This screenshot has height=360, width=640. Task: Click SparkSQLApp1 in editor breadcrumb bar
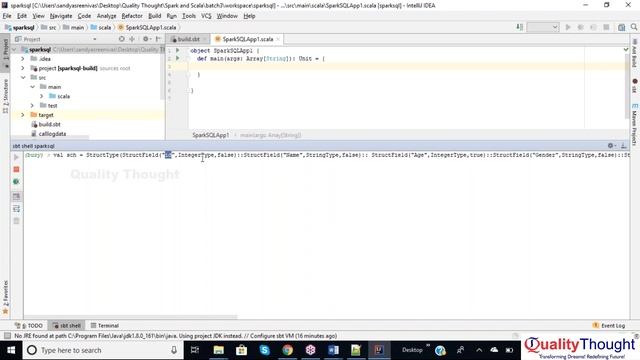(211, 135)
